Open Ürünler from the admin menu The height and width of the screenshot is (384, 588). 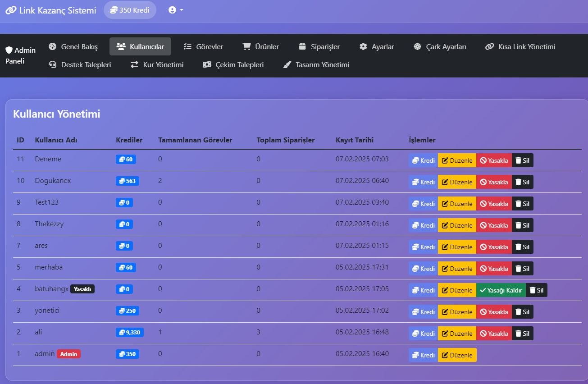click(261, 46)
